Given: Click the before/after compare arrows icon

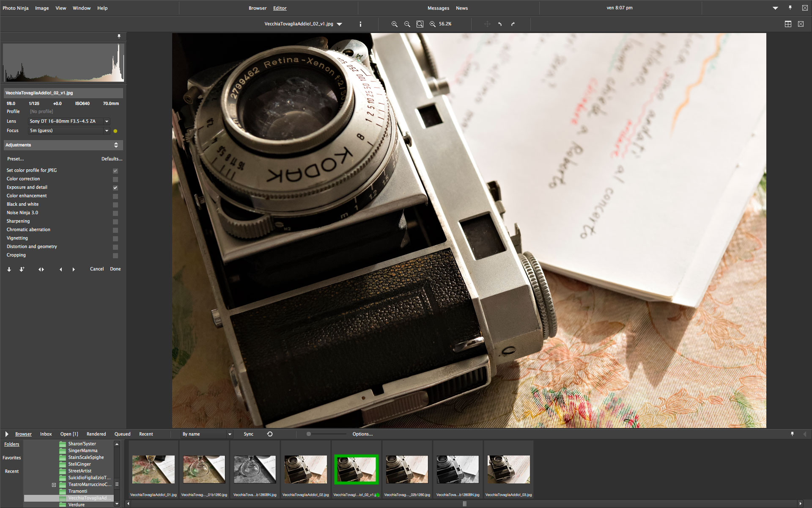Looking at the screenshot, I should (x=41, y=269).
